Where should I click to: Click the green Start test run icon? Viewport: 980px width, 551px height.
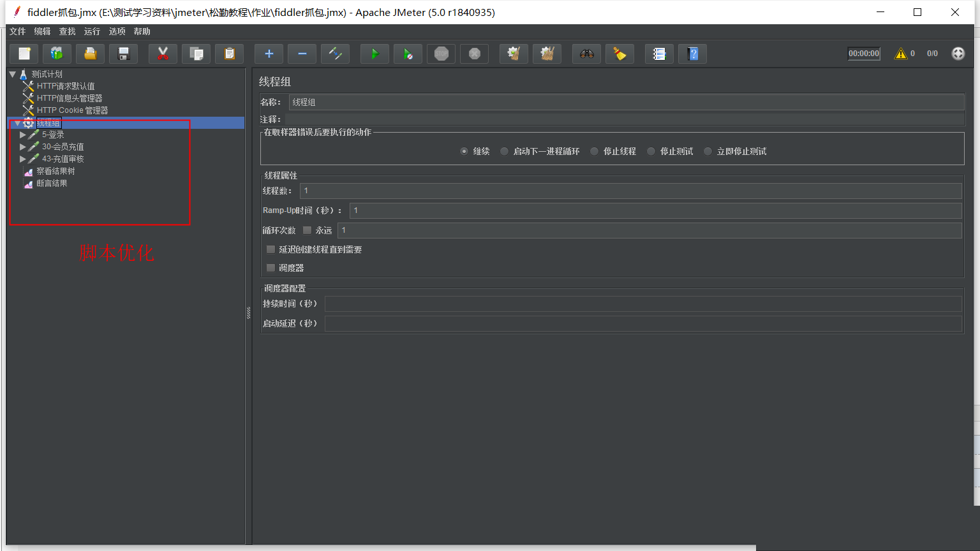click(375, 54)
